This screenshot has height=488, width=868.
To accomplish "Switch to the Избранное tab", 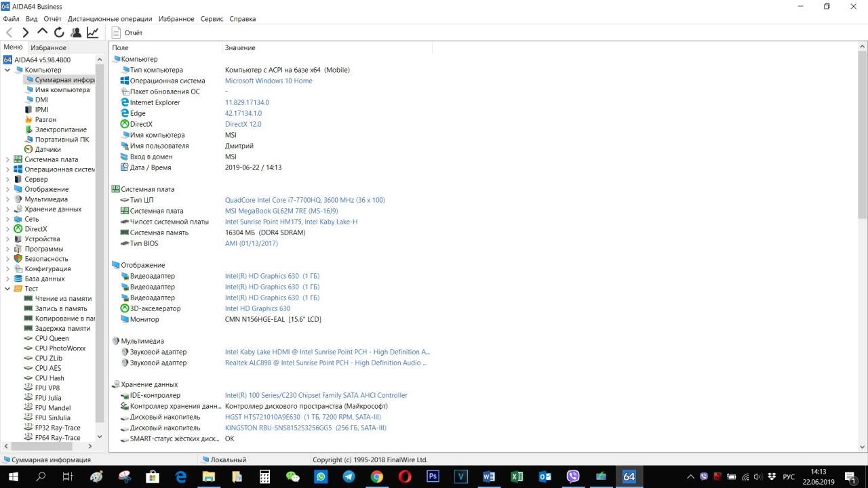I will point(48,47).
